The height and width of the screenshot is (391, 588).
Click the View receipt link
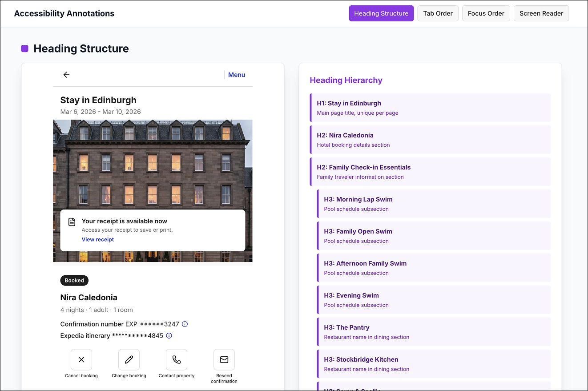[x=98, y=239]
